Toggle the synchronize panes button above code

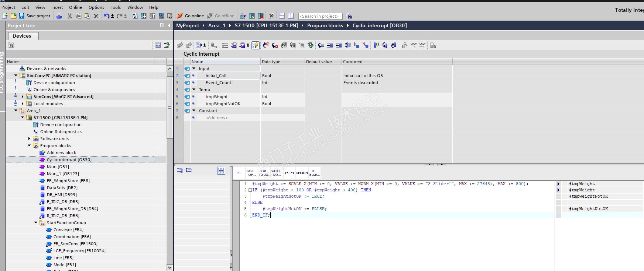(221, 170)
